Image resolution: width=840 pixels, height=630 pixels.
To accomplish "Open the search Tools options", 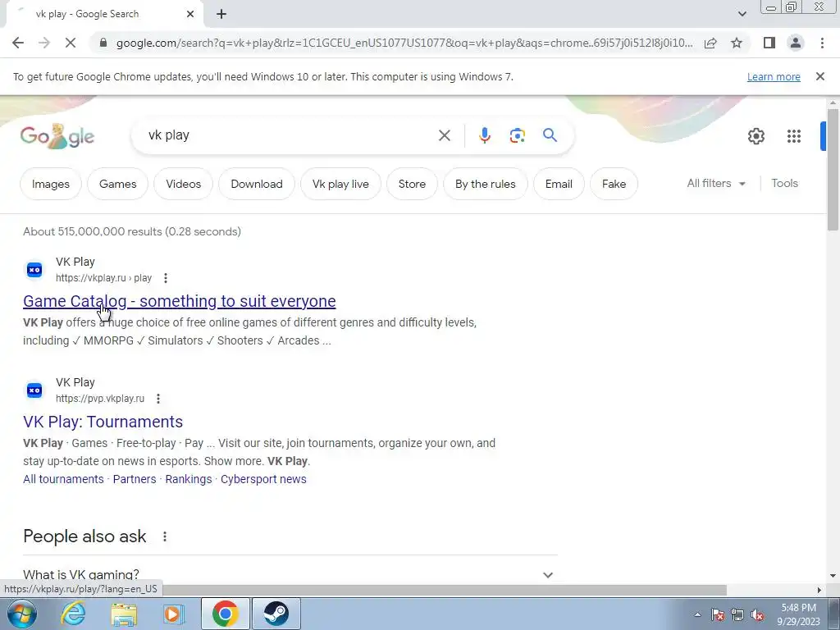I will [784, 183].
